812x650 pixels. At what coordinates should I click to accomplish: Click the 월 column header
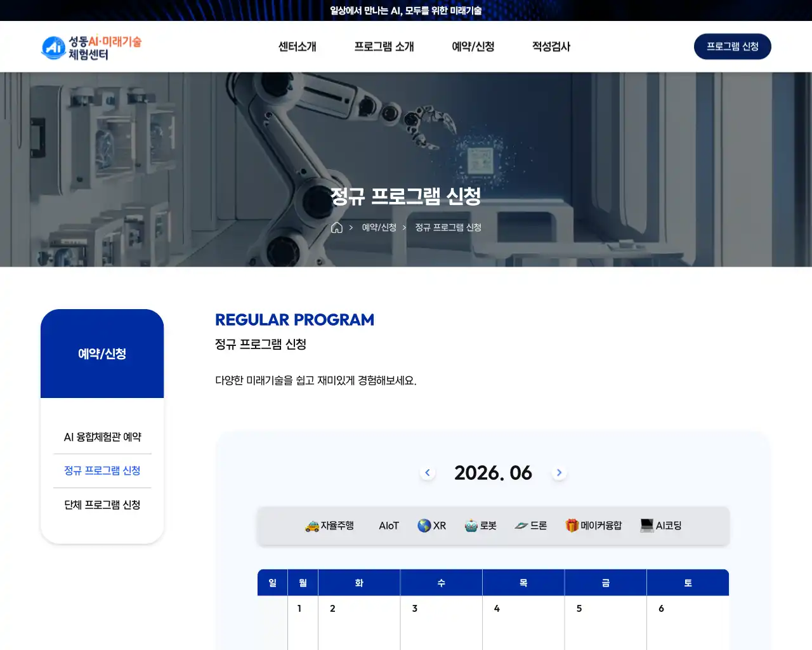303,583
